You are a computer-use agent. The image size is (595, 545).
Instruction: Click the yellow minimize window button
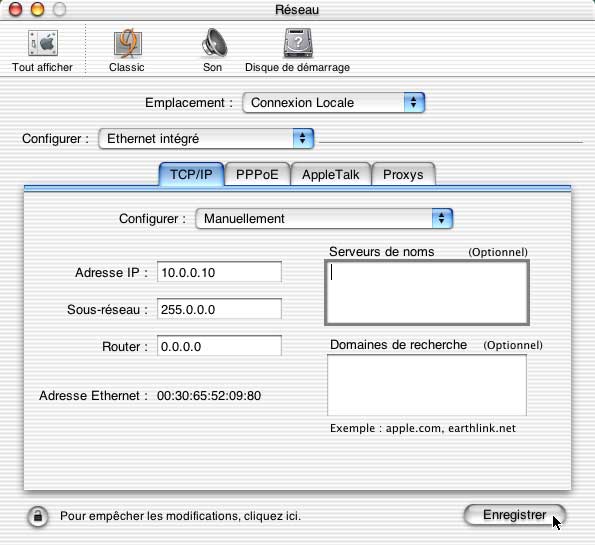point(37,9)
